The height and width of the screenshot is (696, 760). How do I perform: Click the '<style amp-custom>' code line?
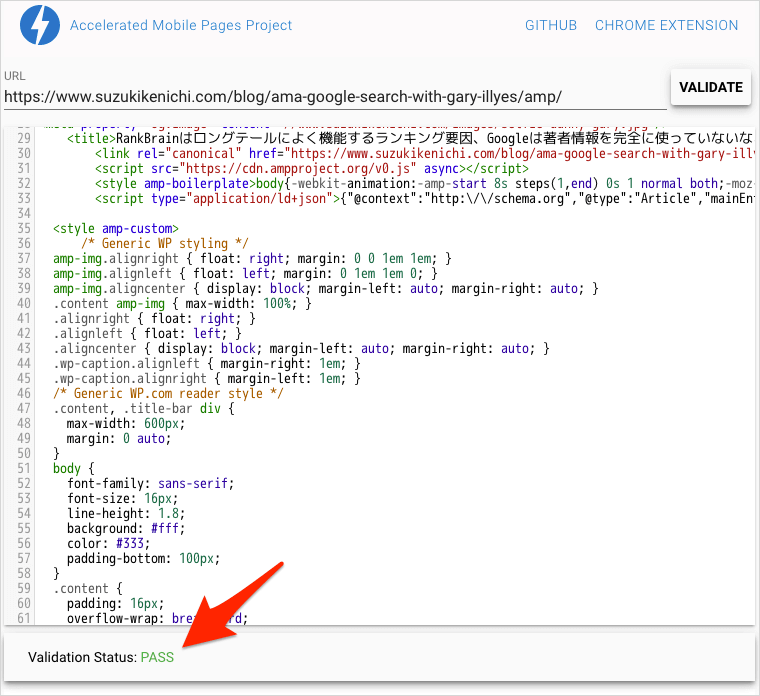tap(116, 228)
